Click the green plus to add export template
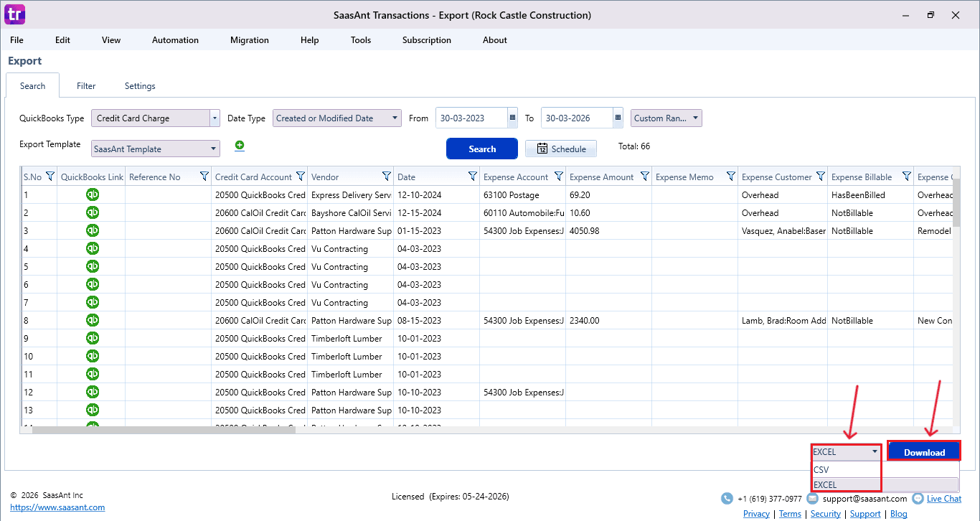The height and width of the screenshot is (521, 980). [239, 145]
